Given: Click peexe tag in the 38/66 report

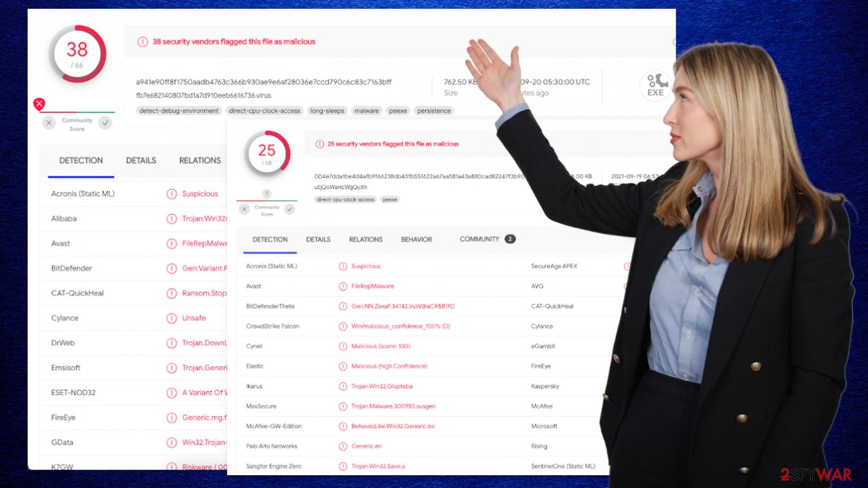Looking at the screenshot, I should pos(398,110).
